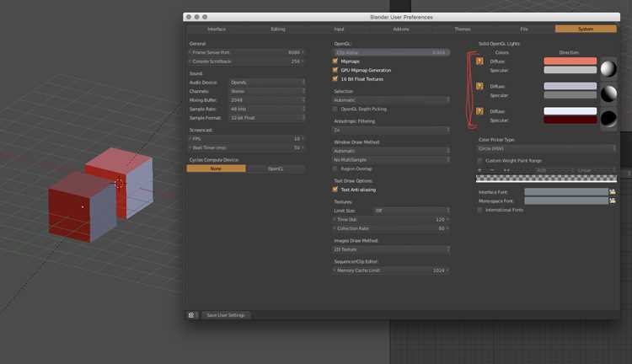
Task: Click the Textures Time Out field
Action: [391, 219]
